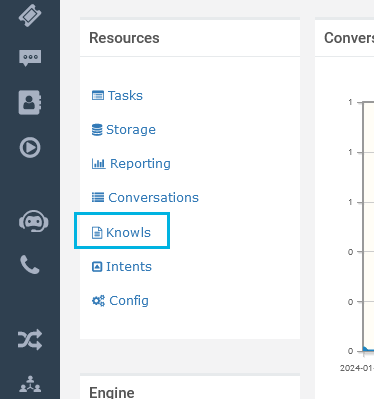Open the phone calls sidebar icon
This screenshot has height=399, width=374.
click(x=30, y=264)
